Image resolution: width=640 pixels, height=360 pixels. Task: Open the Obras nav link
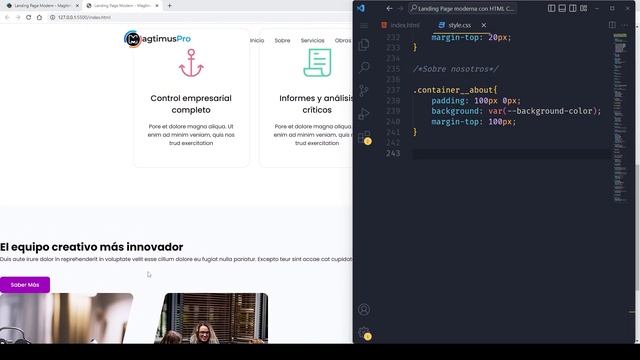(x=343, y=40)
